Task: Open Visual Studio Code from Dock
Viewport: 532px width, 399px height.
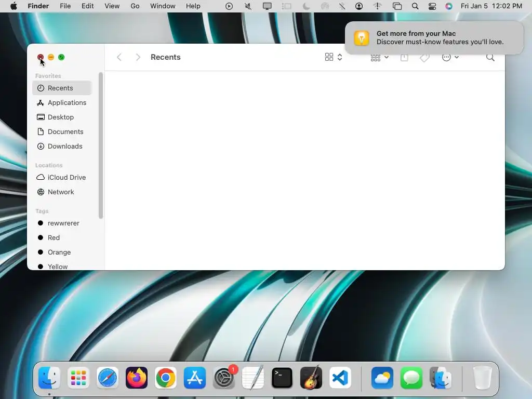Action: click(x=340, y=378)
